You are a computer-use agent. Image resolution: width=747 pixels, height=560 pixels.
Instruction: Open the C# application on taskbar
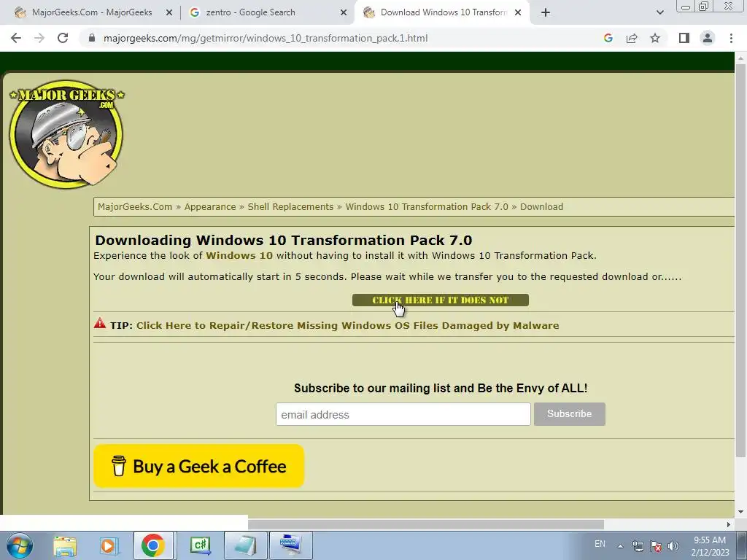tap(200, 545)
